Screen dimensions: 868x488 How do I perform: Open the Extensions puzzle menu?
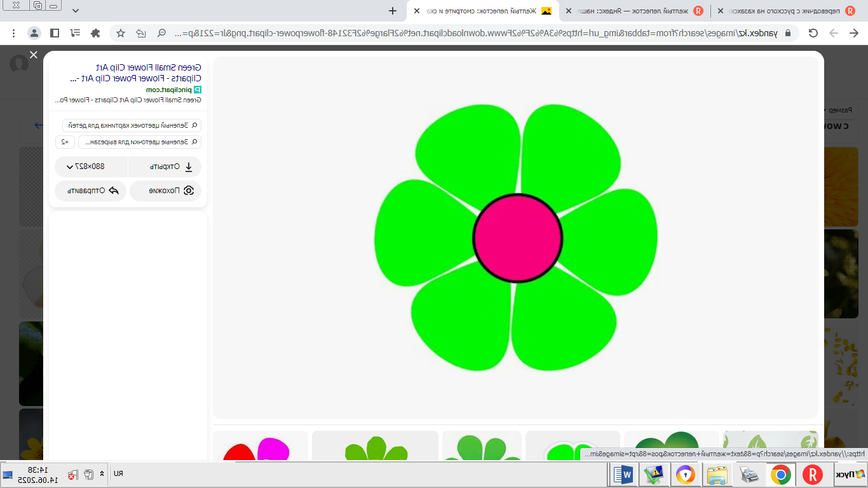(x=96, y=33)
